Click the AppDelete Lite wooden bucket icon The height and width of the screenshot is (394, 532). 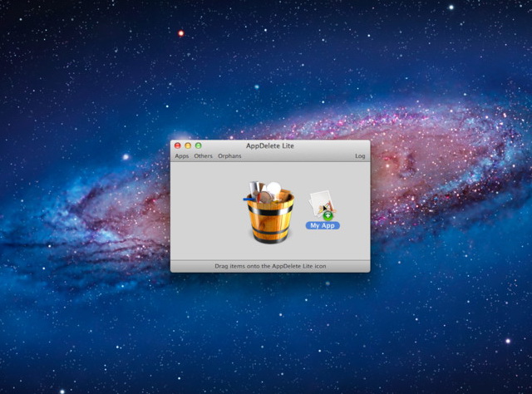[x=268, y=213]
